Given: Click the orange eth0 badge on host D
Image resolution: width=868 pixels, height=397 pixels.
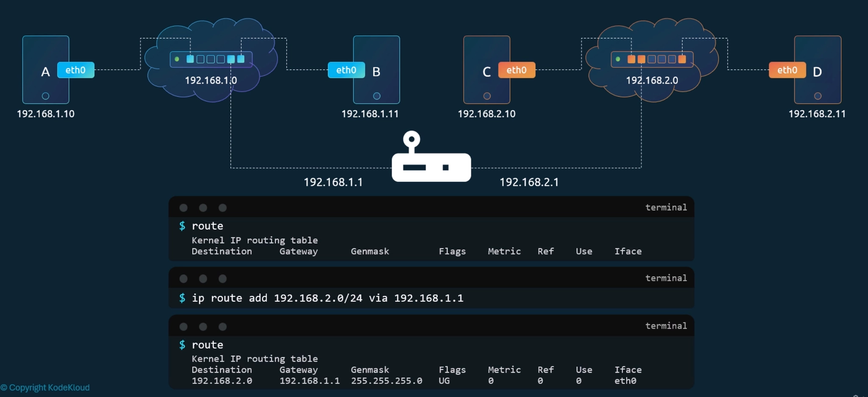Looking at the screenshot, I should click(787, 70).
